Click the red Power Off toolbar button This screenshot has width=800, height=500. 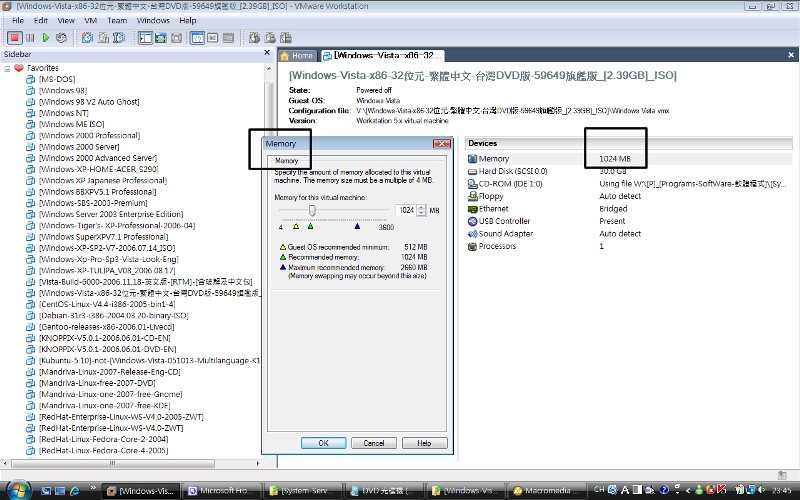click(14, 38)
